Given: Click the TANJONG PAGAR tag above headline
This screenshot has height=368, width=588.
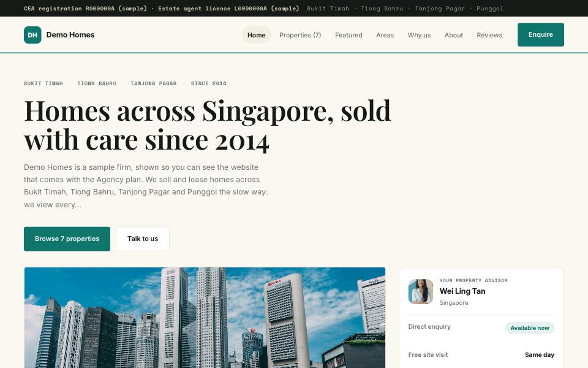Looking at the screenshot, I should point(153,83).
